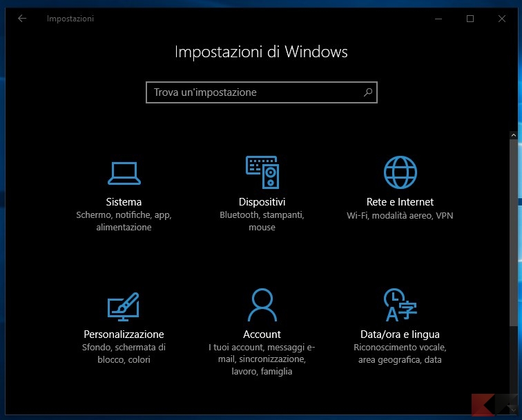Click the 'Dispositivi' heading text
522x420 pixels.
click(262, 202)
